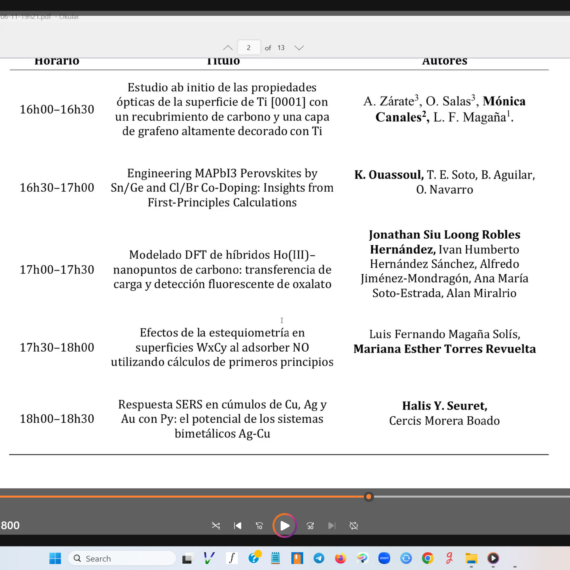The image size is (570, 570).
Task: Click the taskbar Search box
Action: coord(122,558)
